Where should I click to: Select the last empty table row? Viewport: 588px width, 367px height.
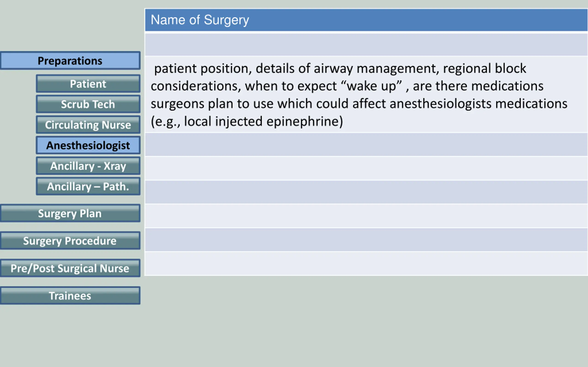pos(366,264)
